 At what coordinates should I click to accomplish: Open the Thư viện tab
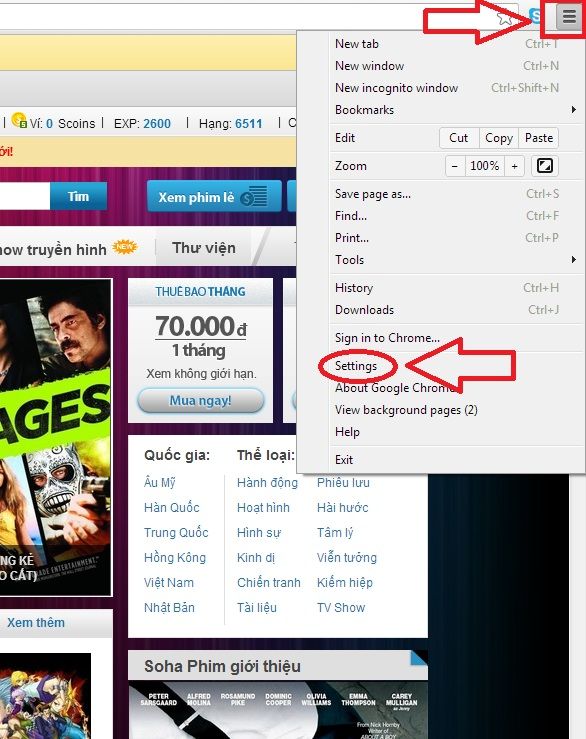pos(204,248)
